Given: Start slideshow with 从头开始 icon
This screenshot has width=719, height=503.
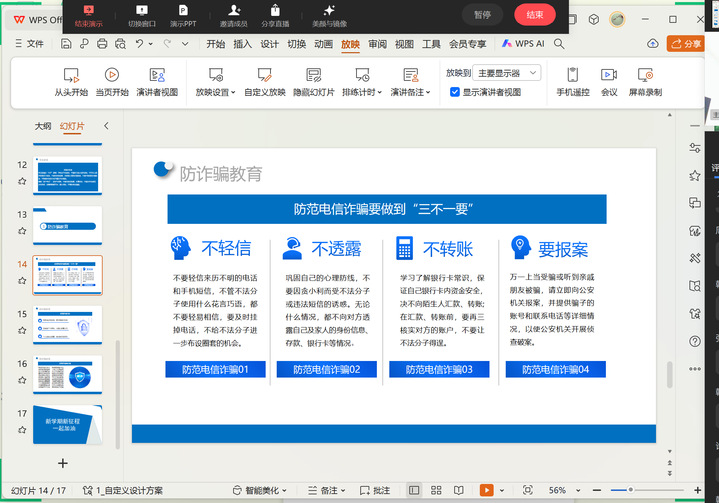Looking at the screenshot, I should pos(71,75).
